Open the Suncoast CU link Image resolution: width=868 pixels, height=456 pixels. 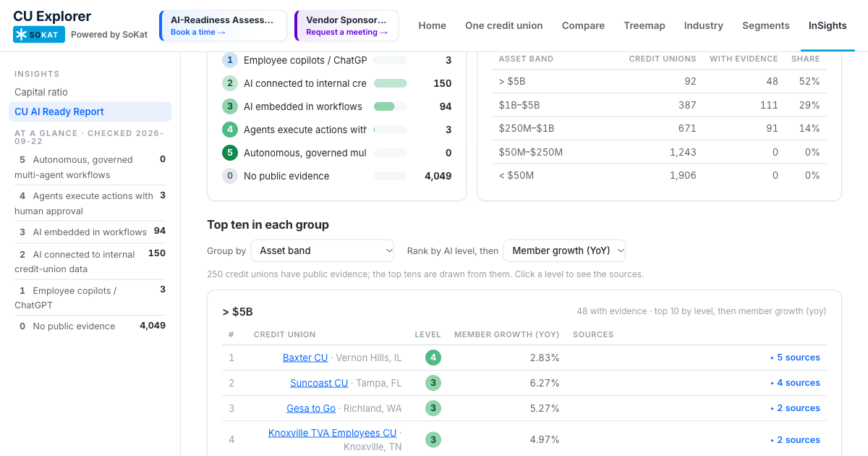pos(319,383)
